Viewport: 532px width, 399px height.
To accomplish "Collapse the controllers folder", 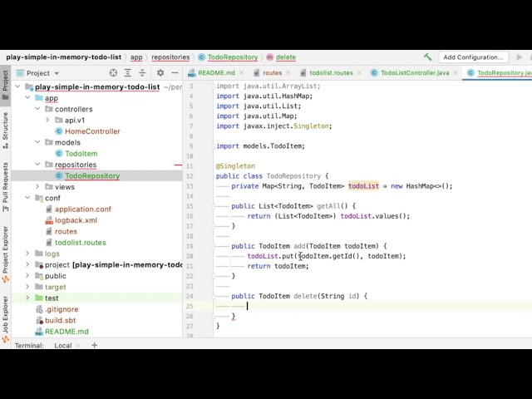I will tap(37, 109).
